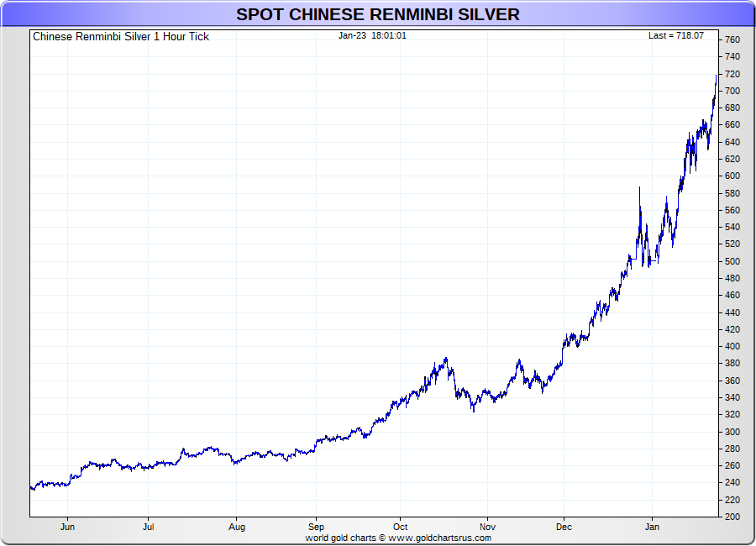Select the Dec label on the time axis

pyautogui.click(x=564, y=528)
